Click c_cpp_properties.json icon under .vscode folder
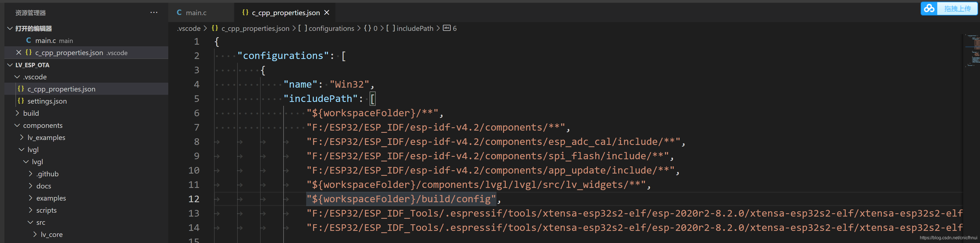Image resolution: width=980 pixels, height=243 pixels. tap(21, 89)
